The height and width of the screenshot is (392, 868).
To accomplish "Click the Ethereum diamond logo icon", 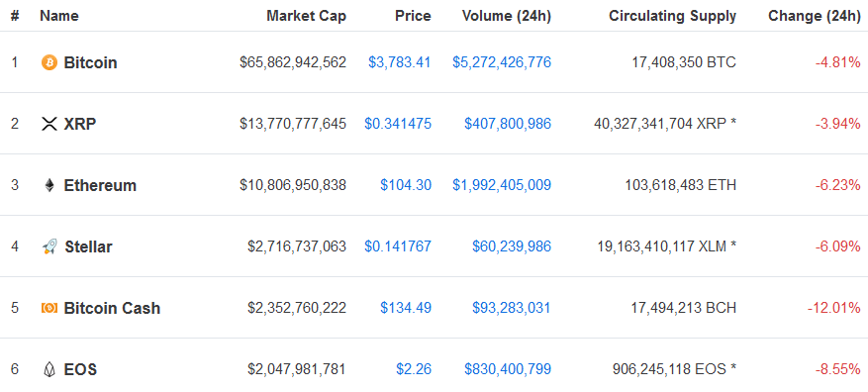I will point(49,185).
